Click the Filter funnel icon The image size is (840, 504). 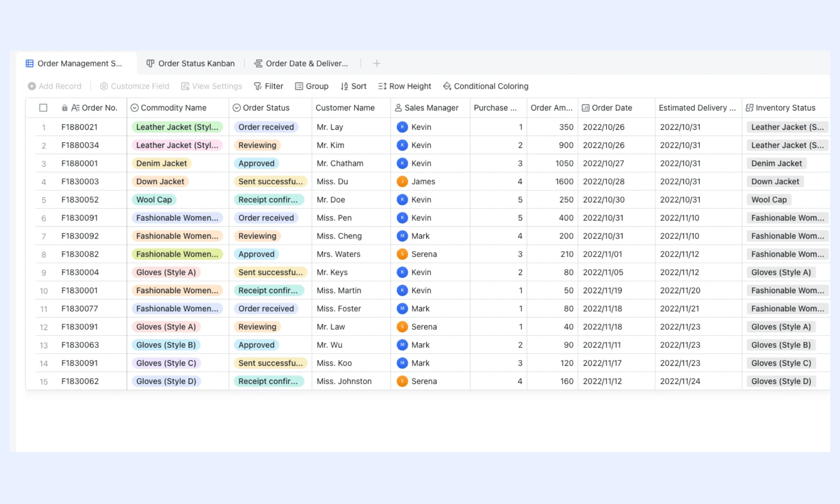(x=258, y=86)
